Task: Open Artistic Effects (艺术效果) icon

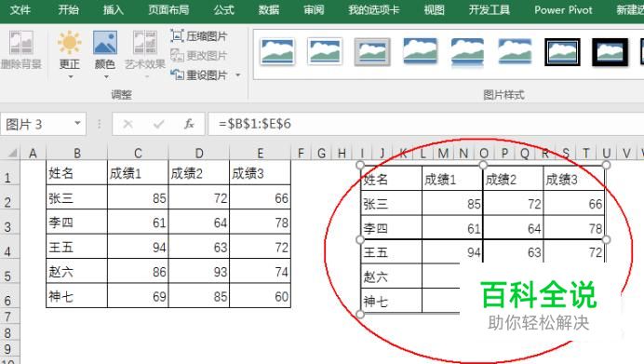Action: tap(145, 42)
